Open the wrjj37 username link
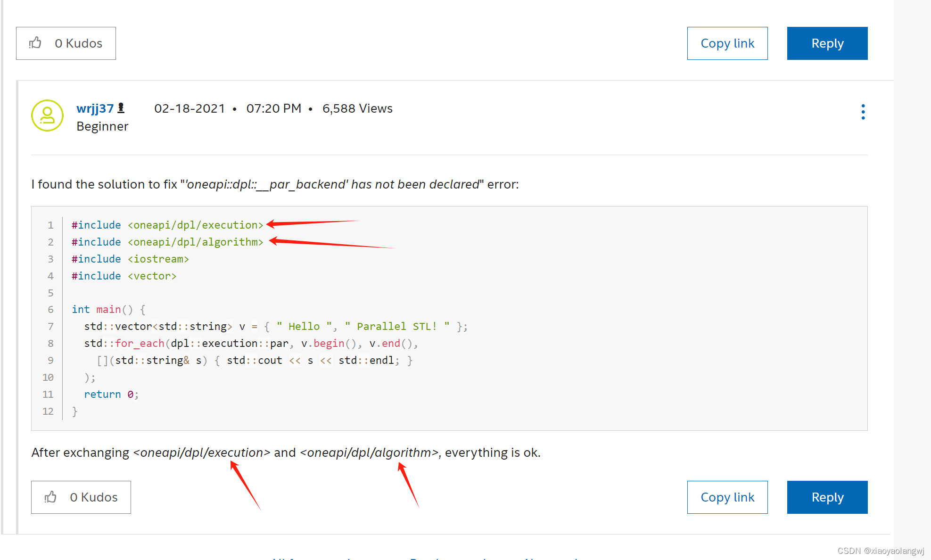931x560 pixels. 95,108
